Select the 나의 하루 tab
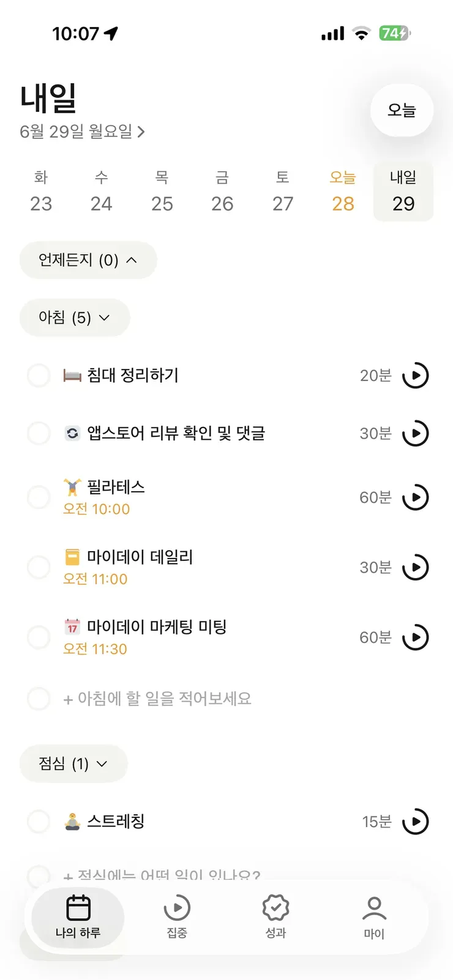 [x=78, y=916]
